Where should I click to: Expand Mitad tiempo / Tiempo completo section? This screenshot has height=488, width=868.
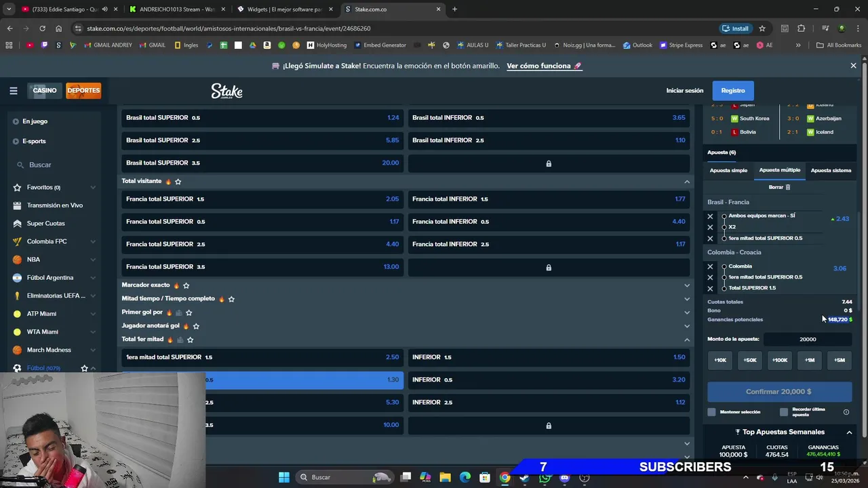click(x=687, y=299)
